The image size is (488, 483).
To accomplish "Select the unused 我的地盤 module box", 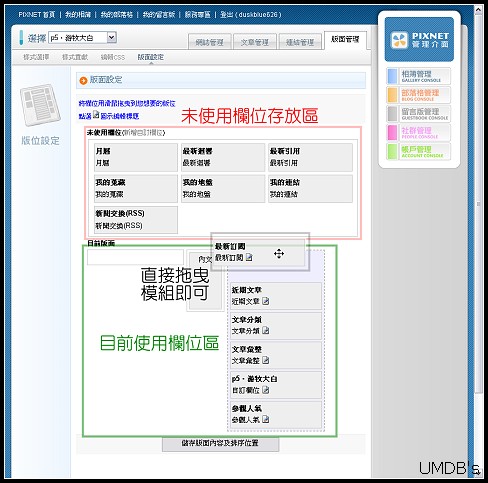I will [x=223, y=188].
